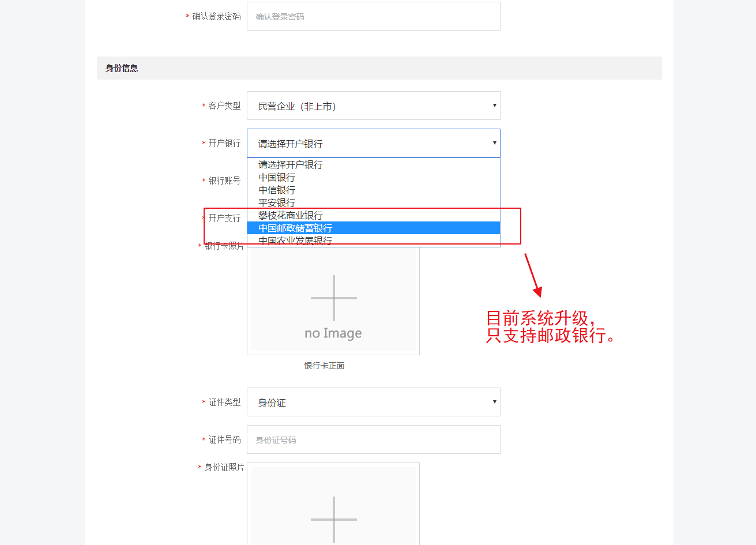Image resolution: width=756 pixels, height=545 pixels.
Task: Pick 平安银行 in the dropdown list
Action: [277, 203]
